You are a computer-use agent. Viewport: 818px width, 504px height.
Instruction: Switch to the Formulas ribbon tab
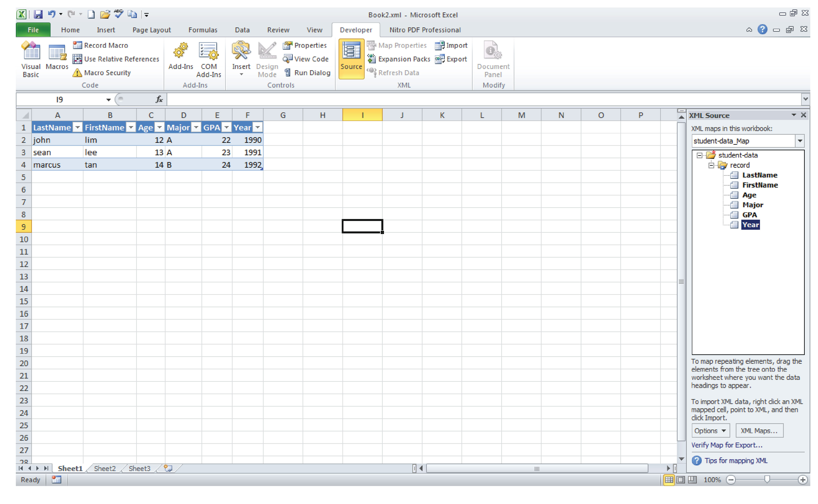pos(203,30)
